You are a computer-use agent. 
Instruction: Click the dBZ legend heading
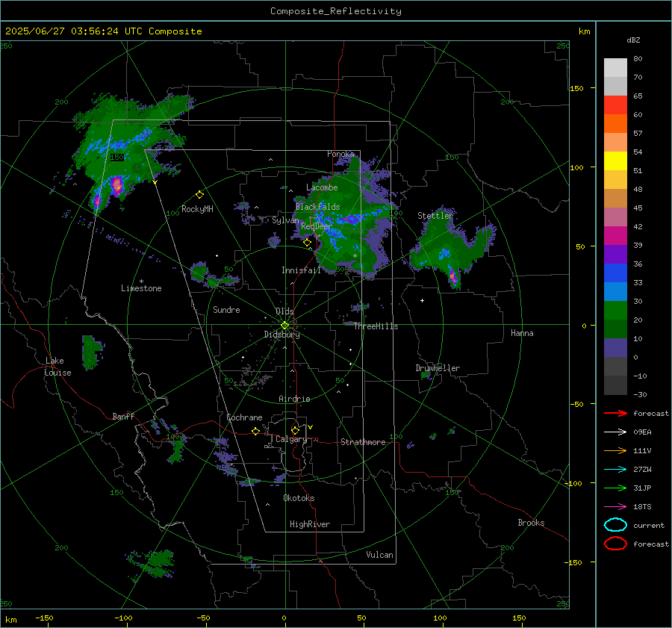633,40
